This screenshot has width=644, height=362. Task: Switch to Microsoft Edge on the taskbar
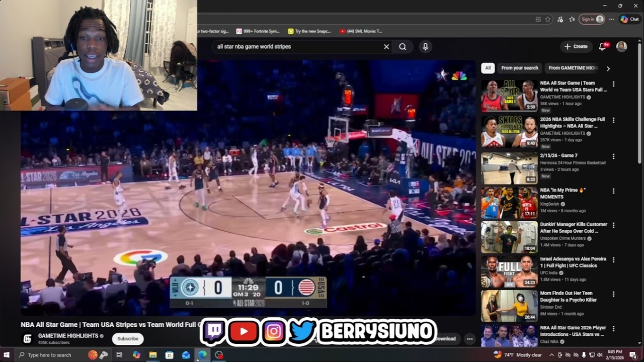pos(202,355)
